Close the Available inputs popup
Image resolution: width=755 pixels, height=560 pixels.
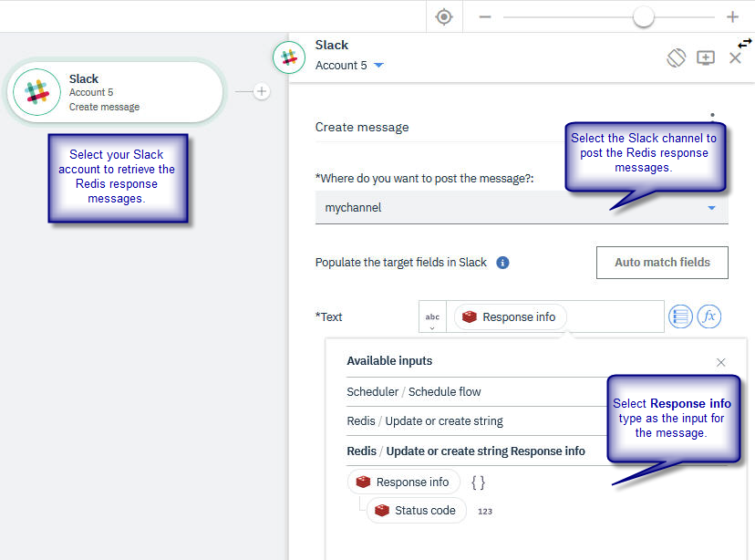click(720, 362)
